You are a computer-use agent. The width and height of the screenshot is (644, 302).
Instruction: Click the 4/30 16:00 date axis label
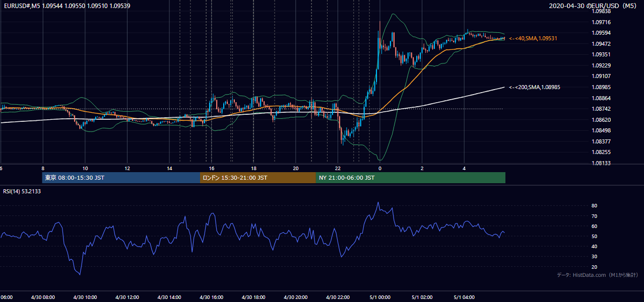[212, 297]
